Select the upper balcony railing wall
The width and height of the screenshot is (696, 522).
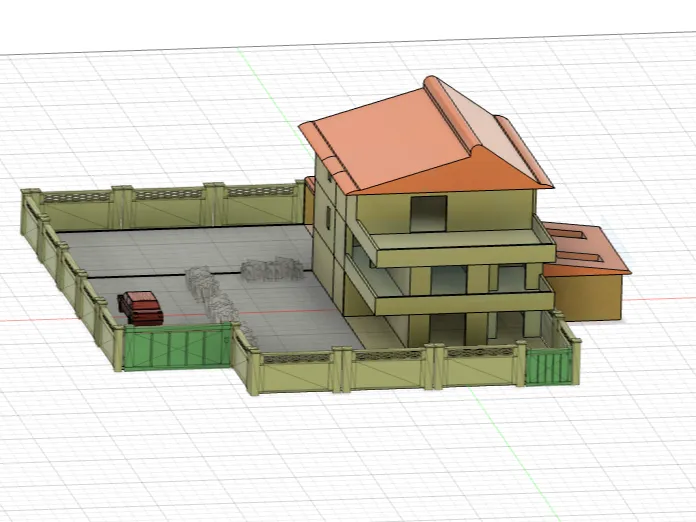464,255
